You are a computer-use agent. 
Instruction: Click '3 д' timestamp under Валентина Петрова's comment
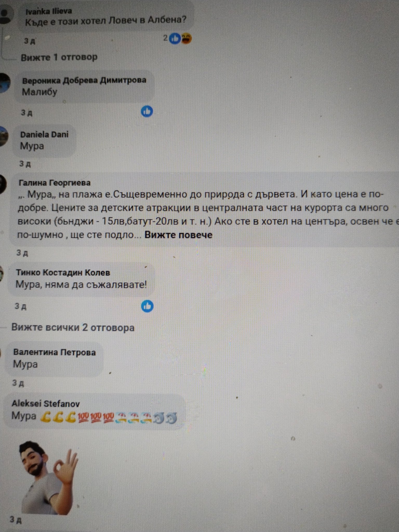18,383
